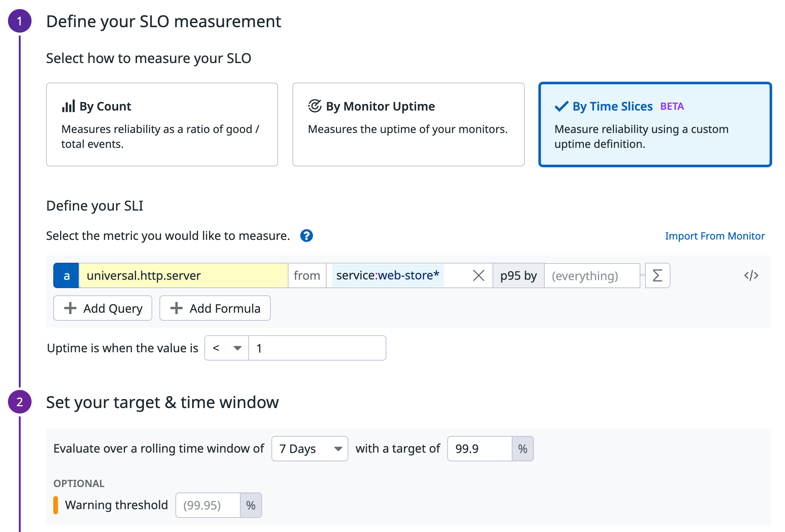This screenshot has height=532, width=785.
Task: Open the metric selection help tooltip icon
Action: click(x=306, y=236)
